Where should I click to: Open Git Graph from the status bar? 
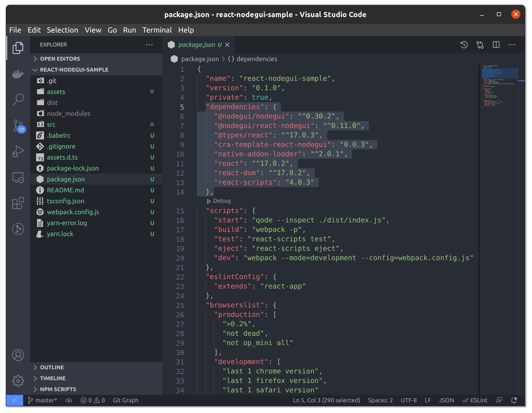(126, 400)
